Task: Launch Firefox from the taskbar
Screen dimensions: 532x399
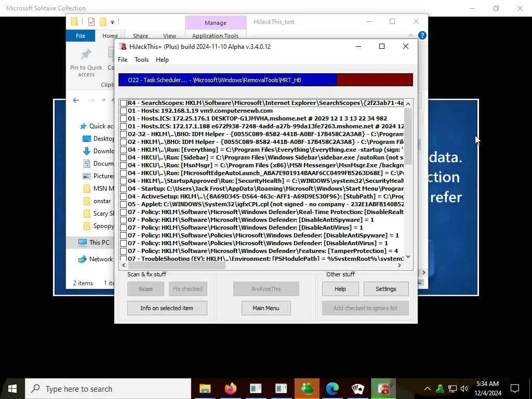Action: pyautogui.click(x=230, y=389)
